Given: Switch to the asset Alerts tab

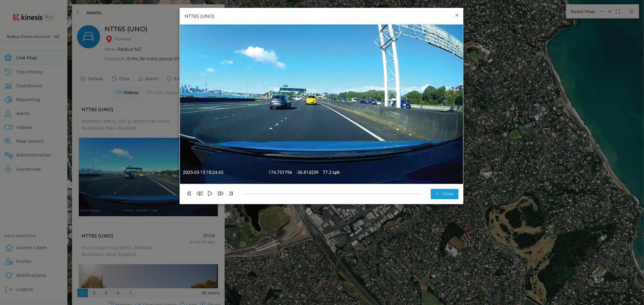Looking at the screenshot, I should click(148, 79).
